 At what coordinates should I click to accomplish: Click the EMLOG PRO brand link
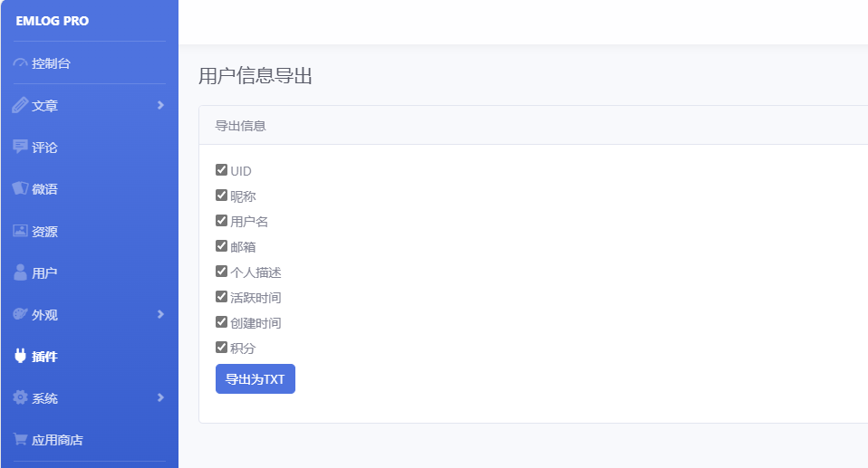53,21
